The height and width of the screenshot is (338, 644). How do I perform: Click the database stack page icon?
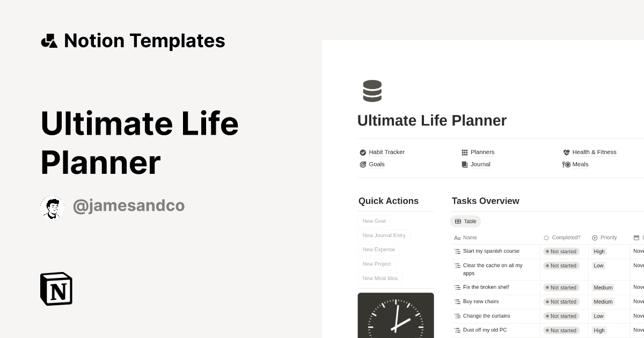[372, 91]
